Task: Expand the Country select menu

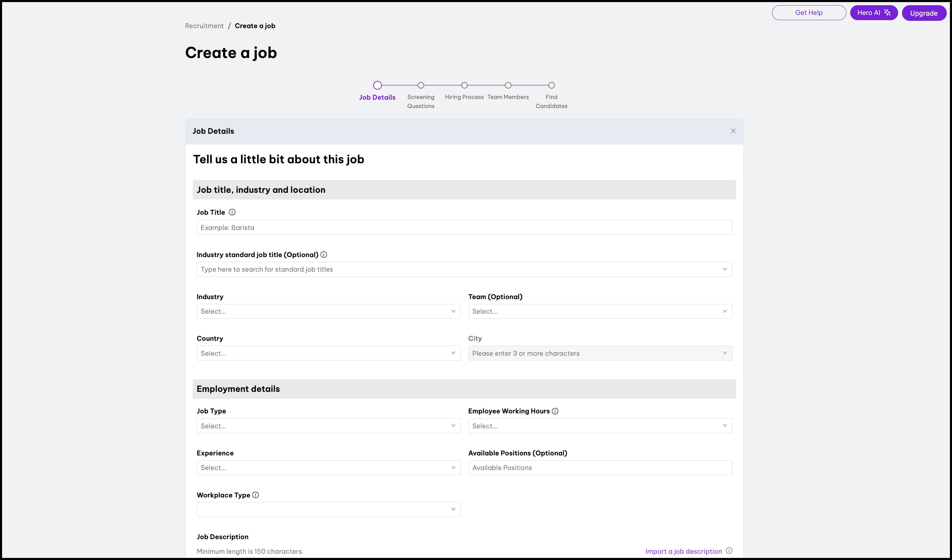Action: (x=328, y=353)
